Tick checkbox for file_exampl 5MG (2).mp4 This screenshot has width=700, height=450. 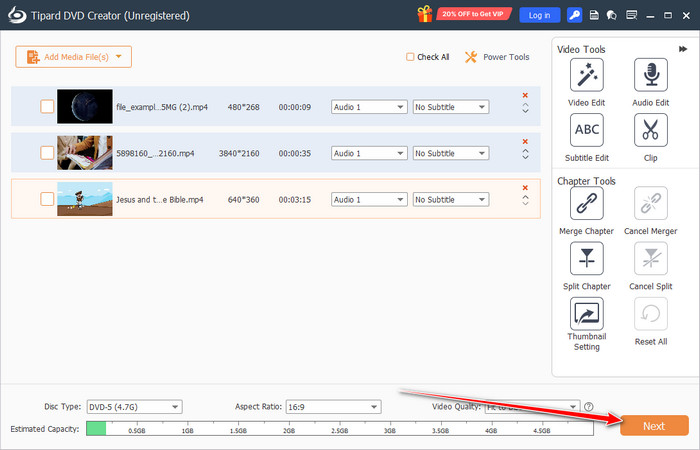click(47, 107)
